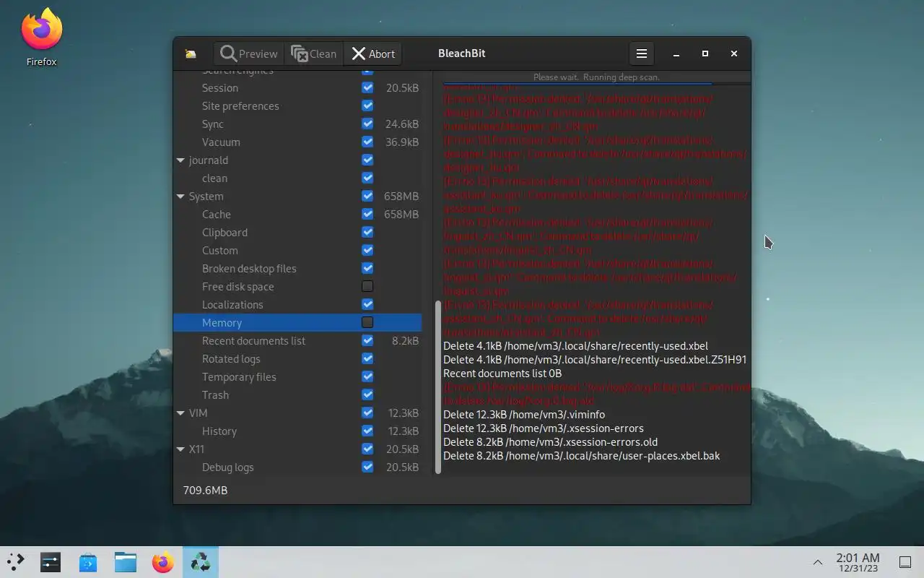
Task: Click log line deleting .viminfo
Action: click(x=524, y=415)
